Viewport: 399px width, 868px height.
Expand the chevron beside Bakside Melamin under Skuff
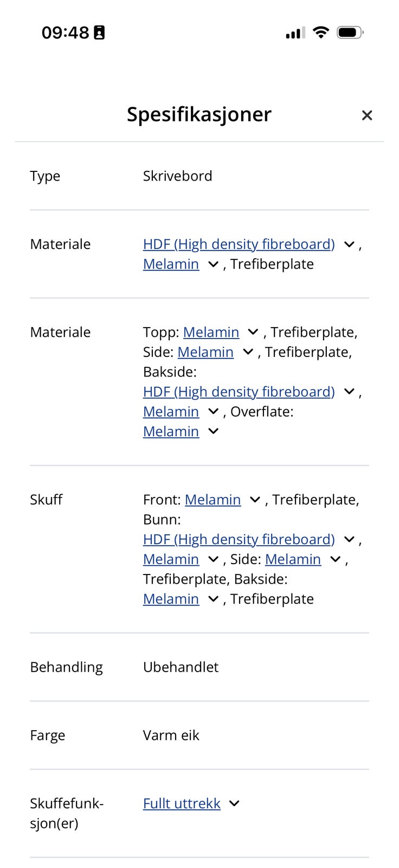(x=213, y=599)
